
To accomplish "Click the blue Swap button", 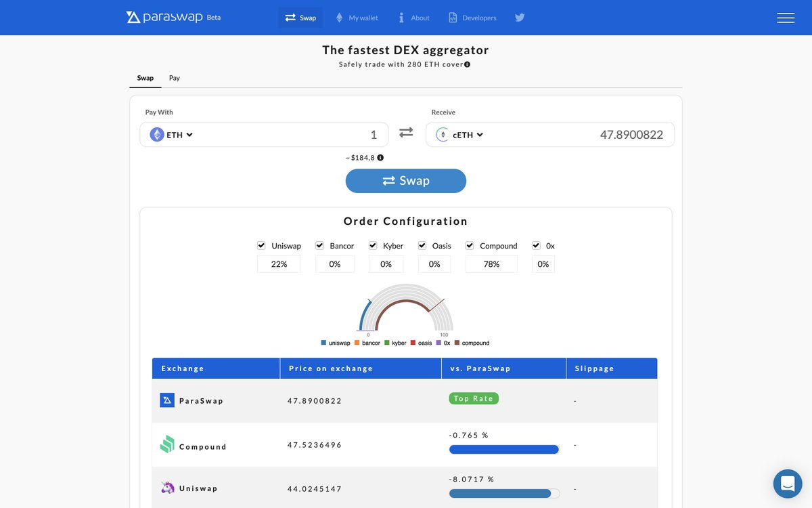I will pyautogui.click(x=406, y=181).
